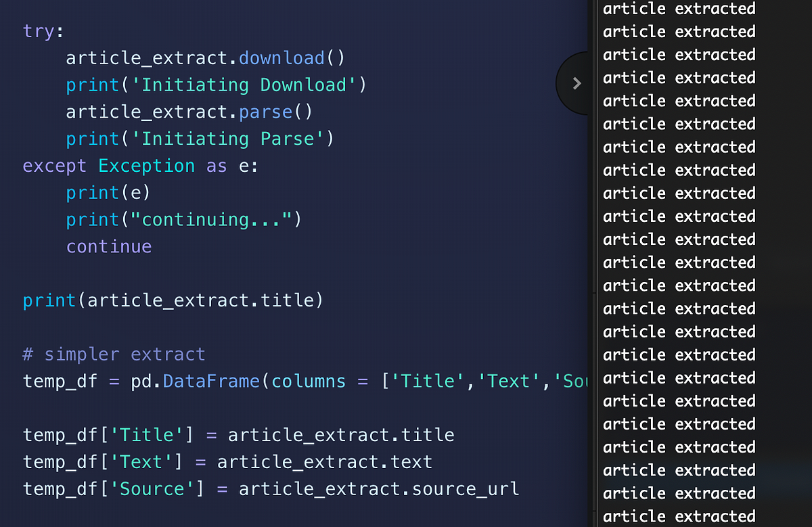The height and width of the screenshot is (527, 812).
Task: Click the continue statement
Action: point(108,246)
